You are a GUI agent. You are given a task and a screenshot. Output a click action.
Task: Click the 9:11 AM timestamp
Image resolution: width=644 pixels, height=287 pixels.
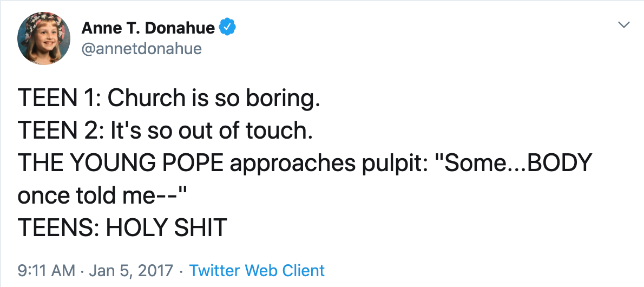click(x=47, y=270)
